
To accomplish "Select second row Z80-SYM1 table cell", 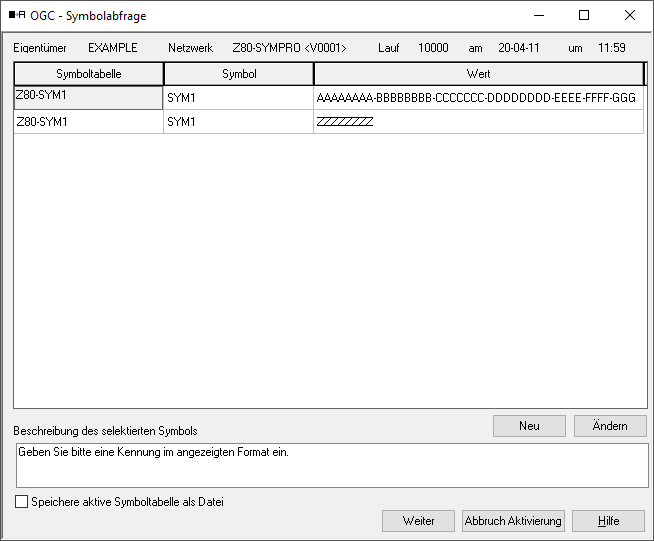I will point(88,122).
